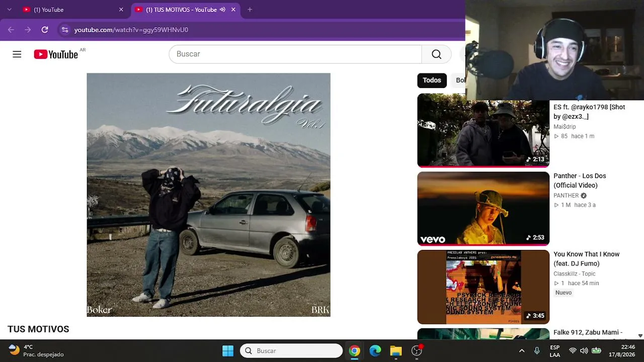Open the weather widget showing 4°C
Image resolution: width=644 pixels, height=362 pixels.
(36, 350)
